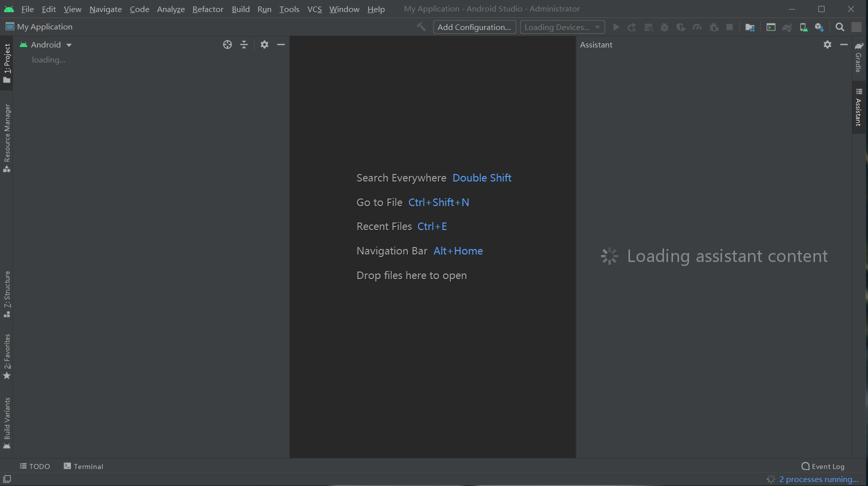This screenshot has height=486, width=868.
Task: Open Project panel settings gear
Action: [264, 44]
